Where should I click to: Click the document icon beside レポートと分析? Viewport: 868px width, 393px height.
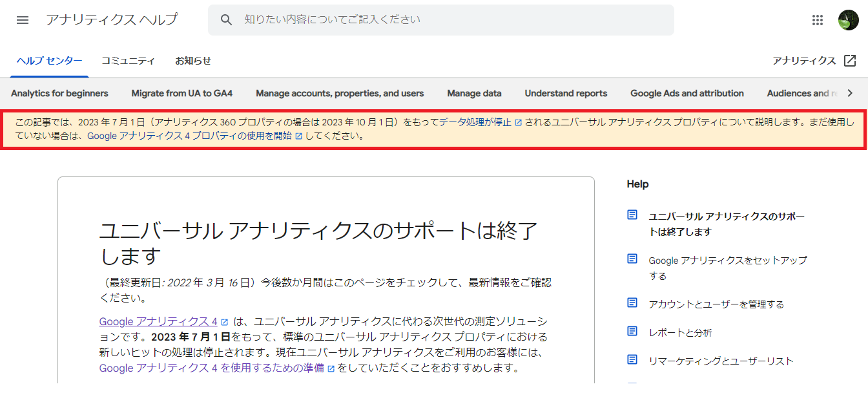[632, 332]
